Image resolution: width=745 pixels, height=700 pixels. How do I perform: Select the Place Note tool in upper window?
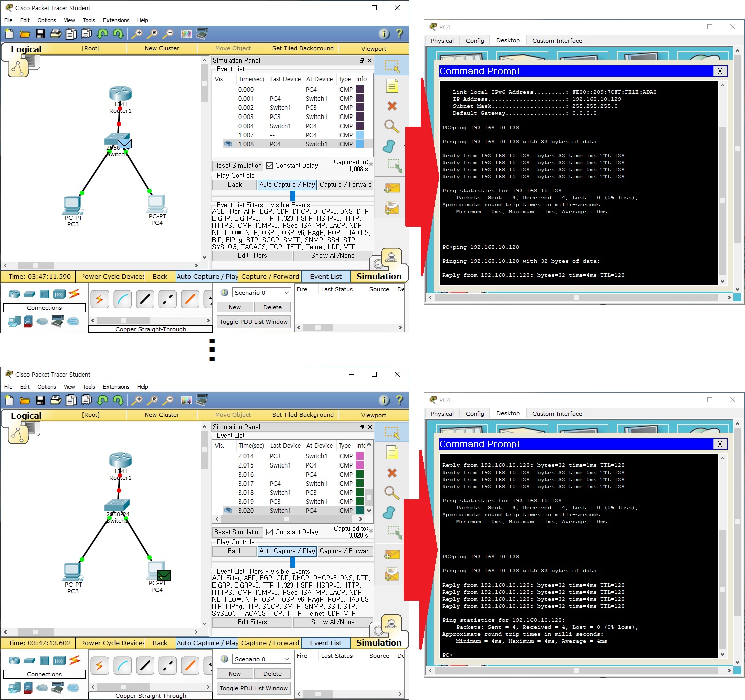coord(392,86)
